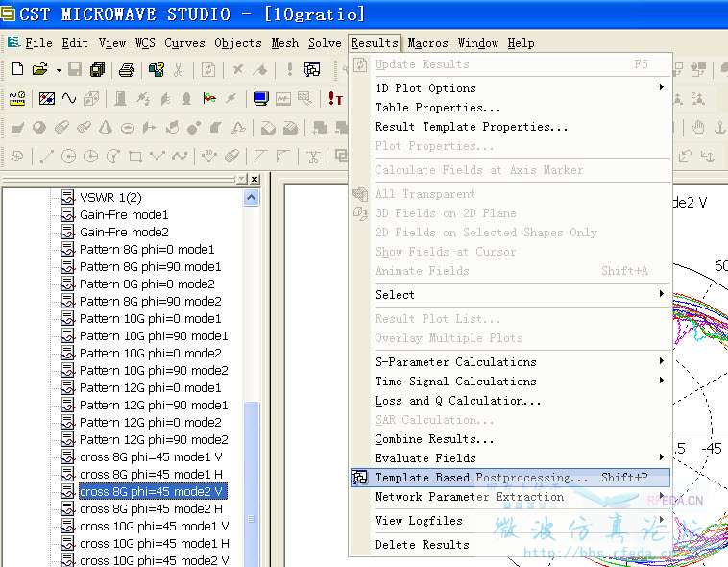This screenshot has height=567, width=728.
Task: Choose Template Based Postprocessing entry
Action: pyautogui.click(x=510, y=478)
